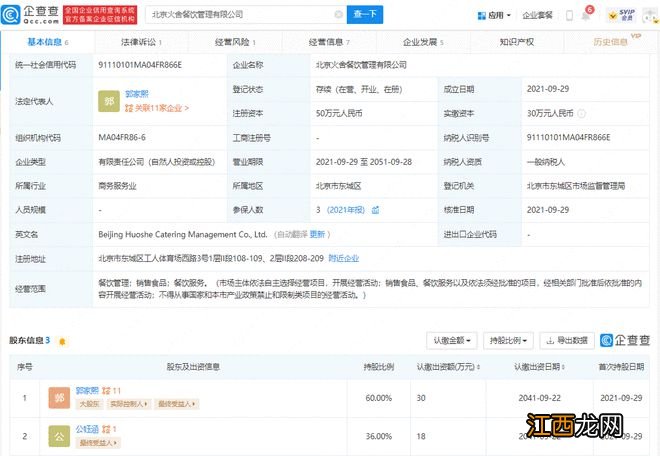This screenshot has height=456, width=660.
Task: Switch to the 经营风险 tab
Action: point(235,42)
